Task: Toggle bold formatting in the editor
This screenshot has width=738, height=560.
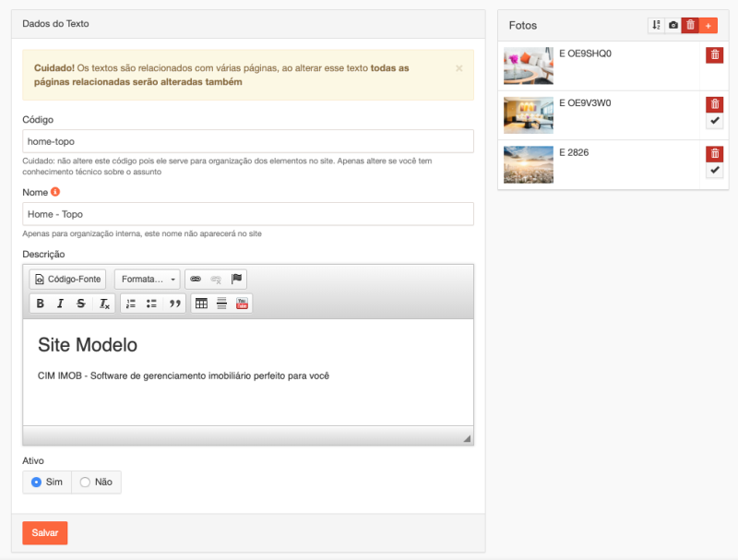Action: [40, 304]
